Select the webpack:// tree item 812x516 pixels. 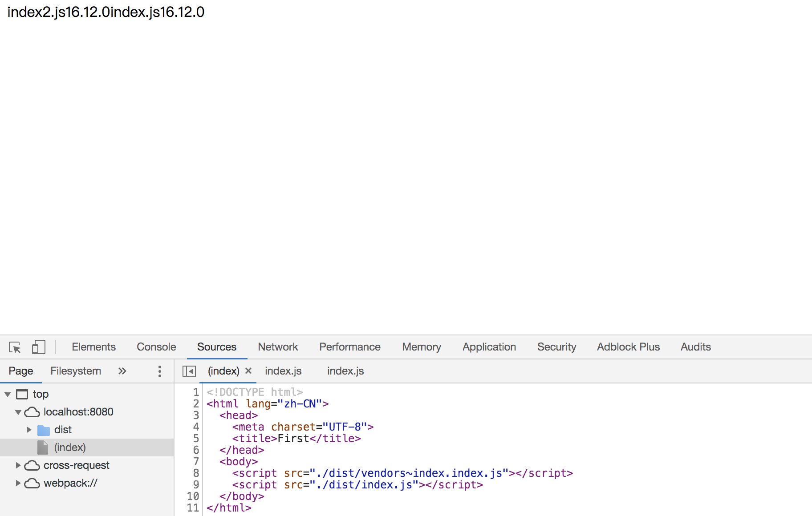(70, 483)
